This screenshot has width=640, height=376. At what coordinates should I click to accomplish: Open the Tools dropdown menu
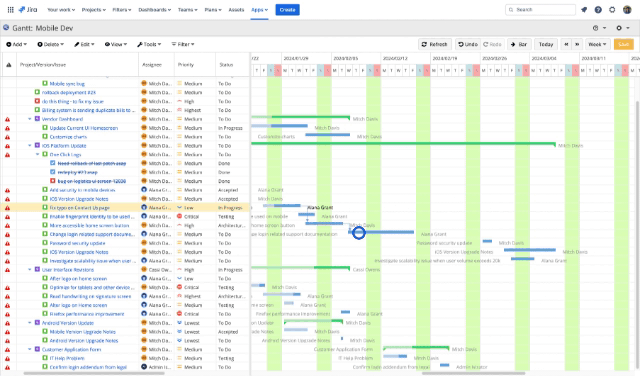pyautogui.click(x=149, y=44)
